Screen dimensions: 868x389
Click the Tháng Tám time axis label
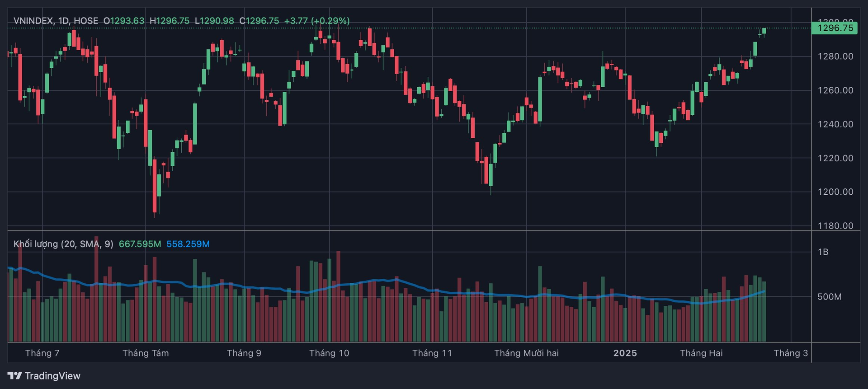[146, 353]
